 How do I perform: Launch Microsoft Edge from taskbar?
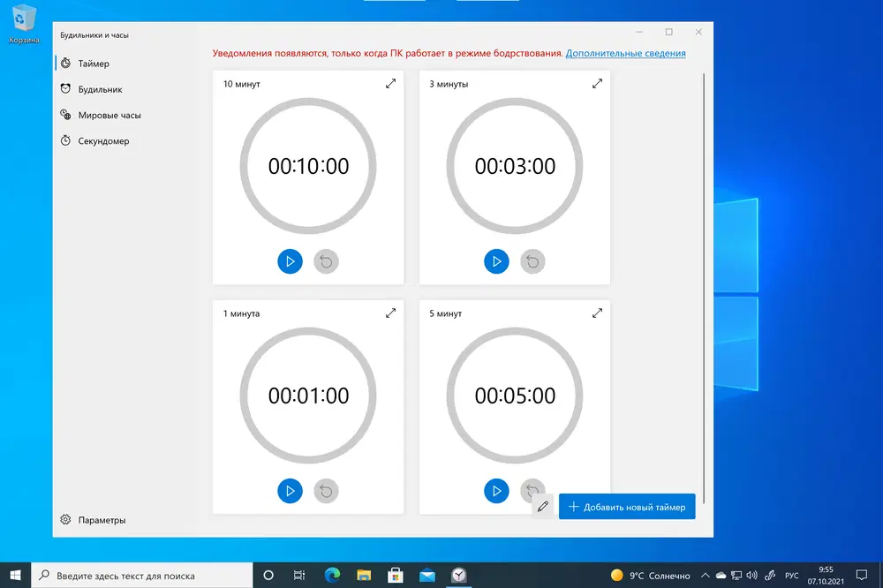click(332, 575)
